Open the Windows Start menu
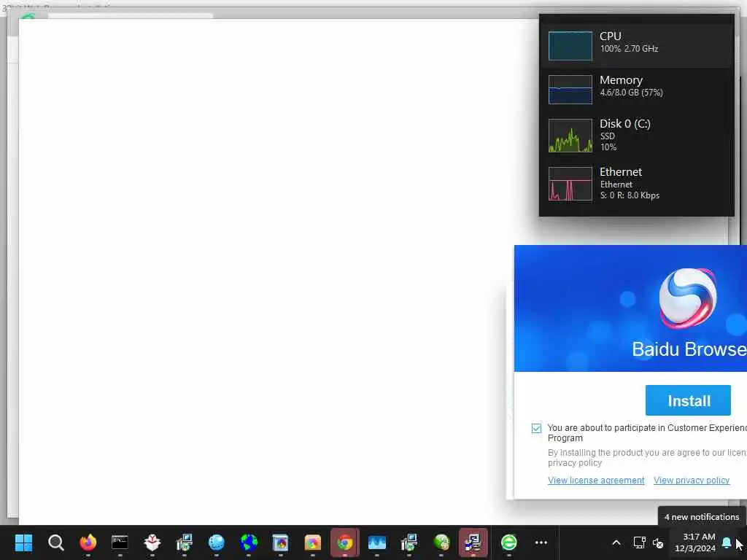747x560 pixels. pos(23,542)
